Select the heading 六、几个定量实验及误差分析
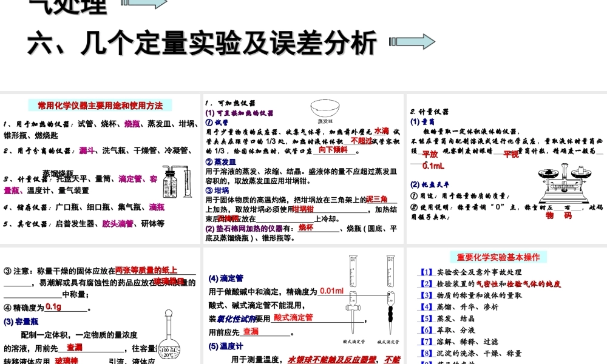Screen dimensions: 607x364 pyautogui.click(x=202, y=42)
